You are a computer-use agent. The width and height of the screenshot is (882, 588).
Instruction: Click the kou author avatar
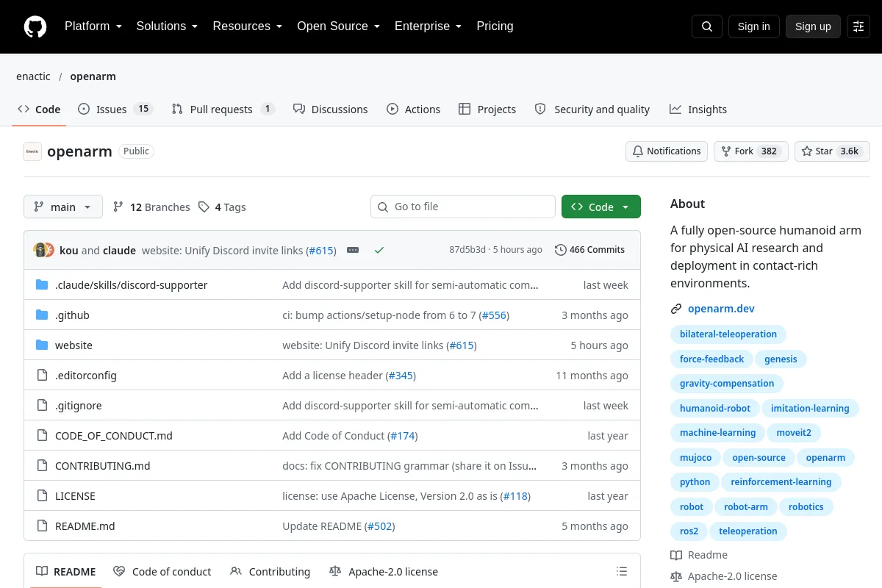click(x=40, y=250)
